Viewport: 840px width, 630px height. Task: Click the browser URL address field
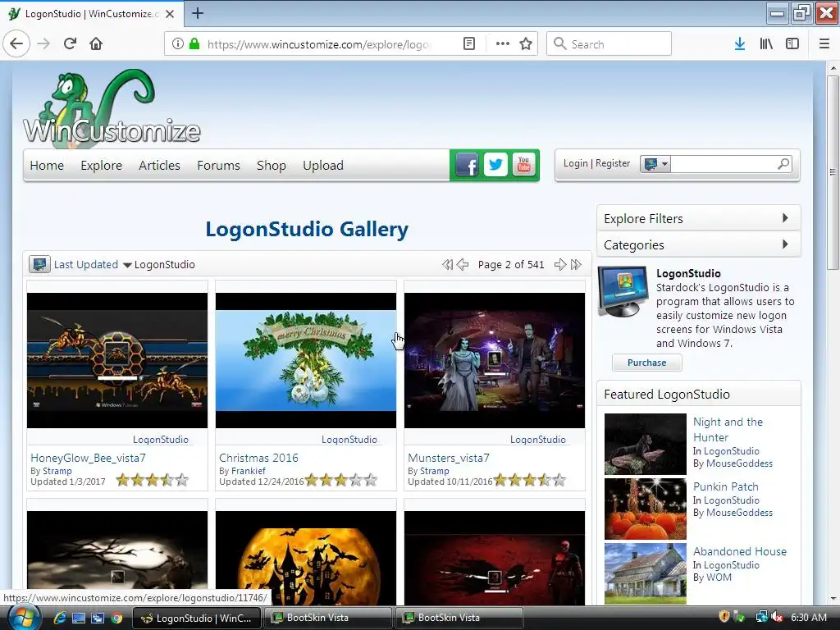(x=319, y=44)
